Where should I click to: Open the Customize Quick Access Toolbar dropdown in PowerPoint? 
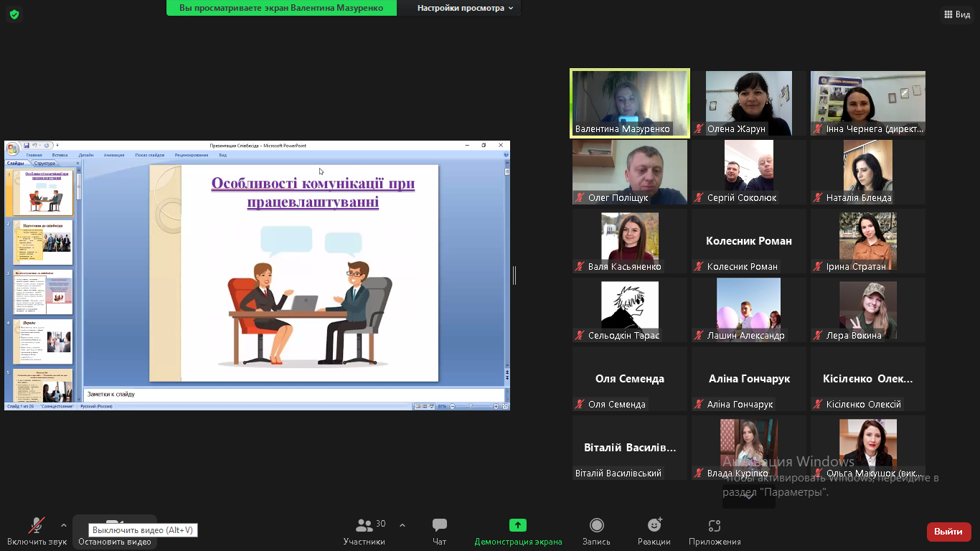pos(57,146)
